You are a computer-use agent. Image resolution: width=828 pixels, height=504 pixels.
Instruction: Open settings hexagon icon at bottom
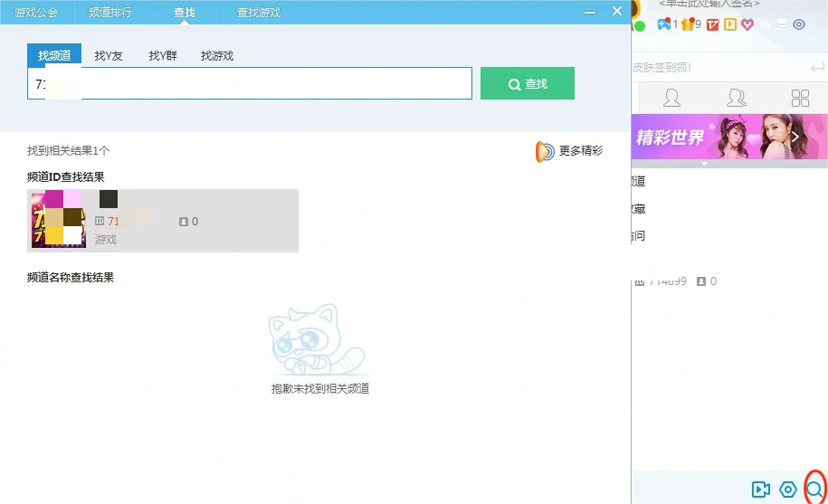[x=788, y=490]
